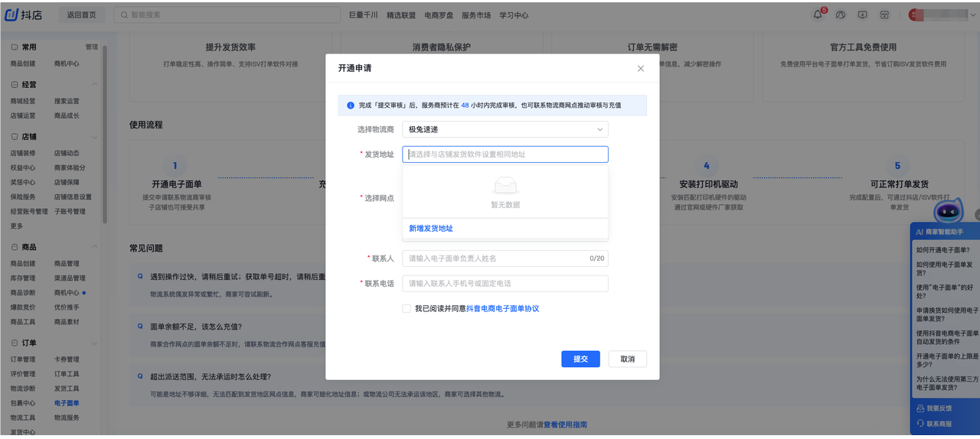Open 搜索运营 in the sidebar
This screenshot has height=439, width=980.
[67, 101]
